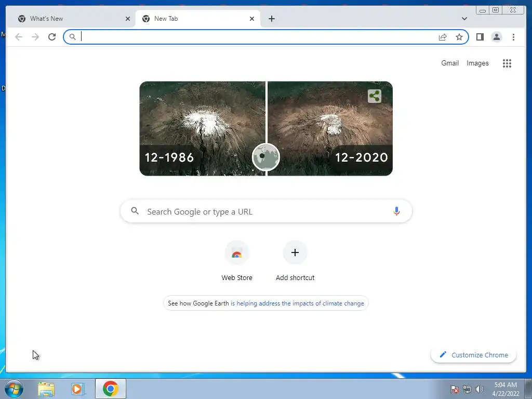Click Customize Chrome button

(x=473, y=355)
